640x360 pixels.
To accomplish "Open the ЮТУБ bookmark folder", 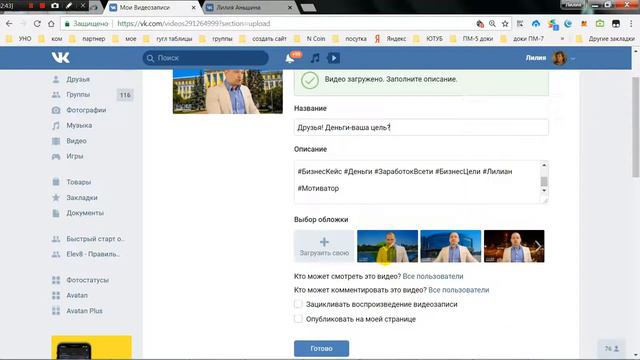I will point(429,39).
